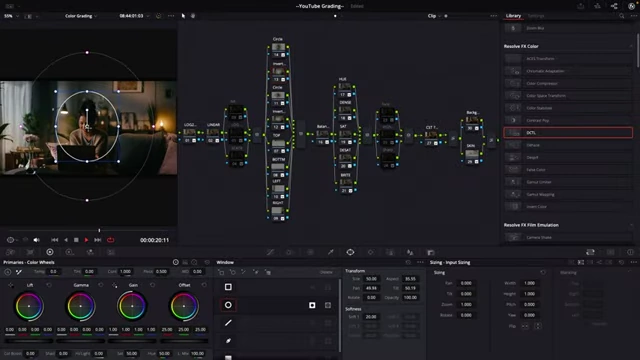Edit the Sizing Zoom value field
The width and height of the screenshot is (640, 360).
click(466, 304)
